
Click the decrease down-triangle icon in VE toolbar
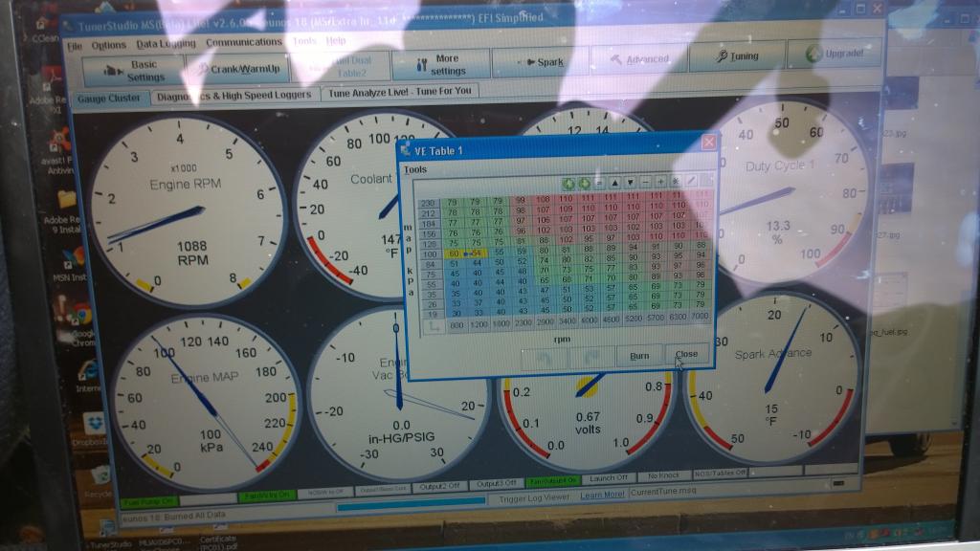[x=630, y=183]
